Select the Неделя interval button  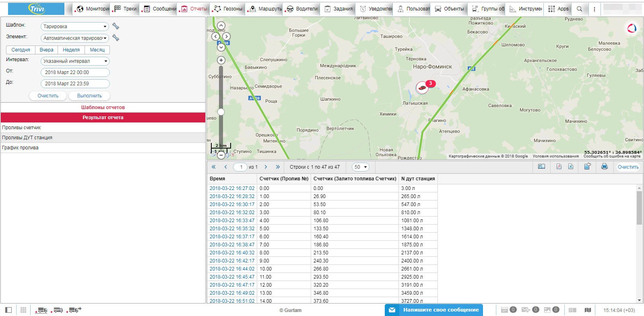71,50
